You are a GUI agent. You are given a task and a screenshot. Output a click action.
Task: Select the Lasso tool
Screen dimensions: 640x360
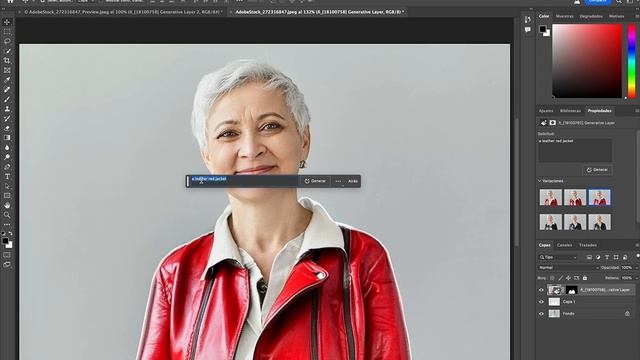(x=7, y=41)
